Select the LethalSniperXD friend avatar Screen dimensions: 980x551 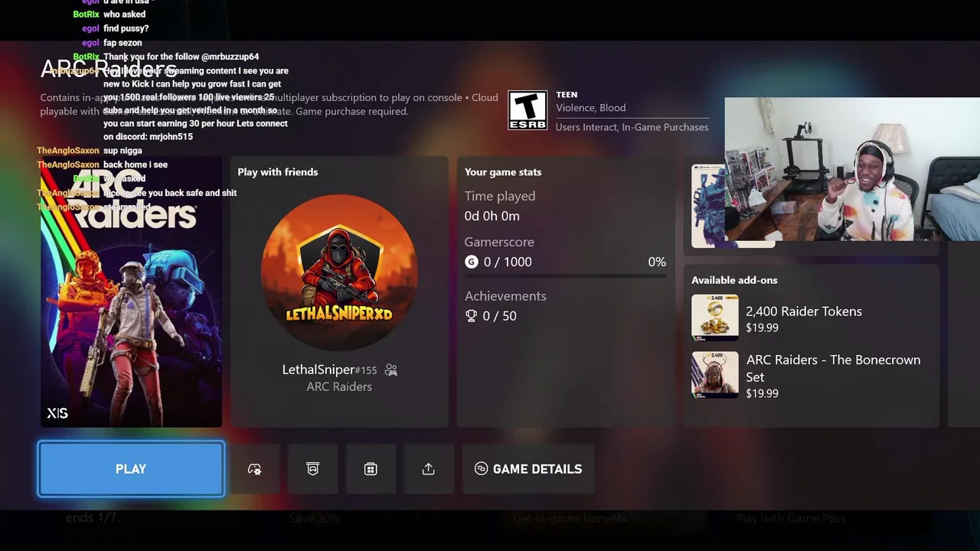pos(339,272)
